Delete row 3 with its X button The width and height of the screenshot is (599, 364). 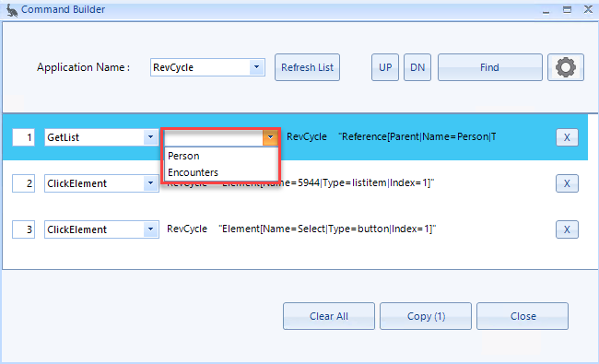[x=567, y=229]
